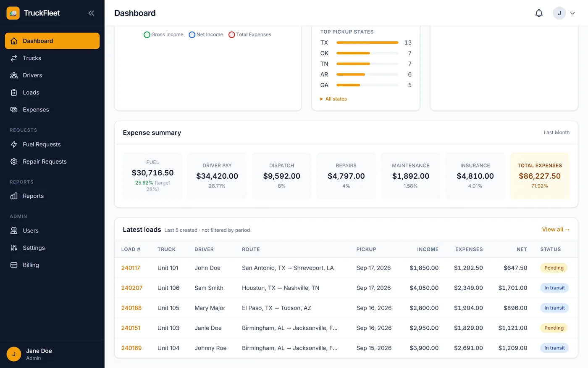Click the Last Month period label
The height and width of the screenshot is (368, 588).
[556, 132]
